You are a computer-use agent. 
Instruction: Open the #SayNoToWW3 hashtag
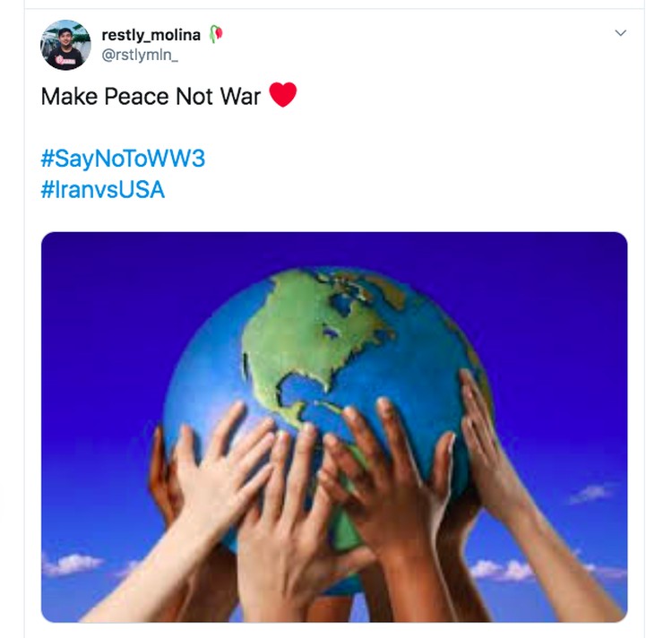pos(123,158)
